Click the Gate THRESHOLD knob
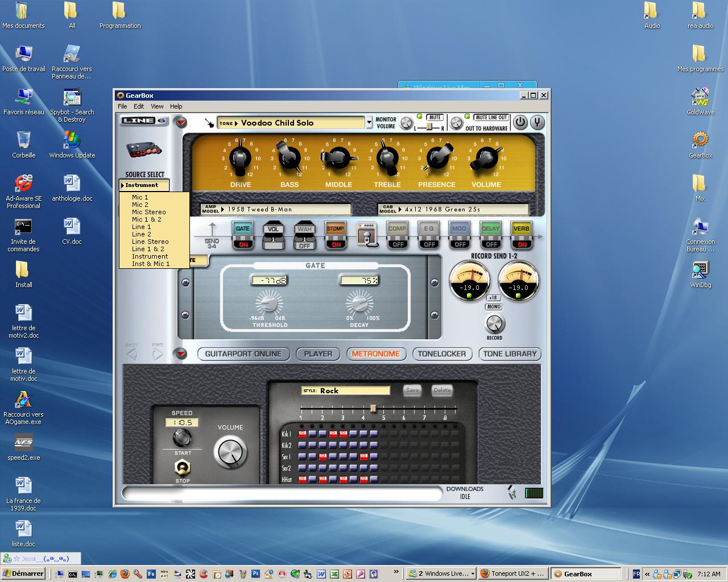 click(270, 303)
